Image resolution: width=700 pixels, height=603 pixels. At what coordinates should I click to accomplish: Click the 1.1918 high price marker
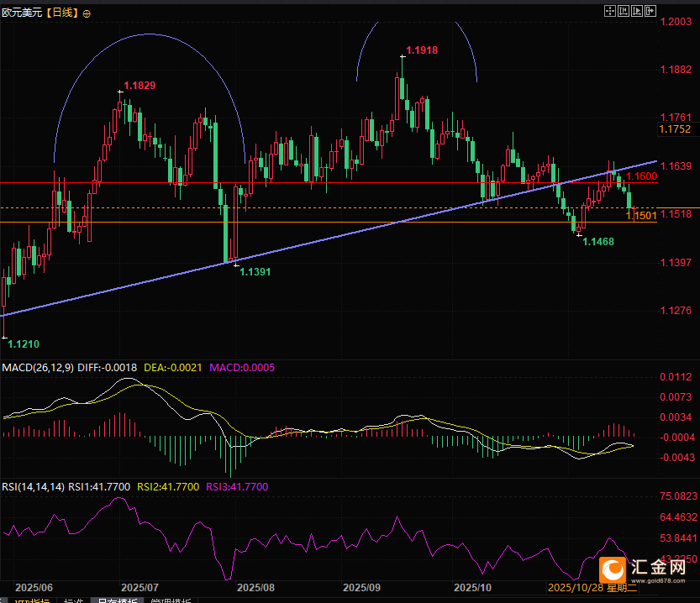[422, 50]
